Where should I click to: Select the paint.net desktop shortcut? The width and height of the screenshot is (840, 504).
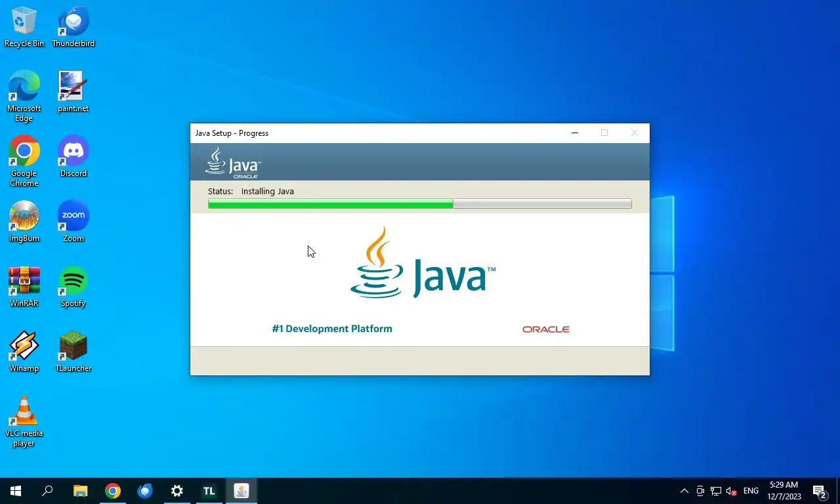click(x=73, y=92)
